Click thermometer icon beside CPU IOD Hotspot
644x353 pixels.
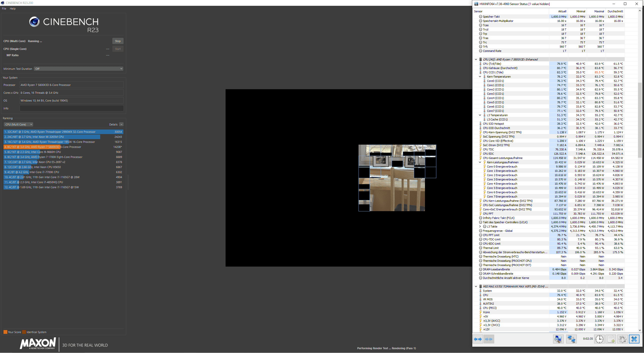[x=481, y=124]
